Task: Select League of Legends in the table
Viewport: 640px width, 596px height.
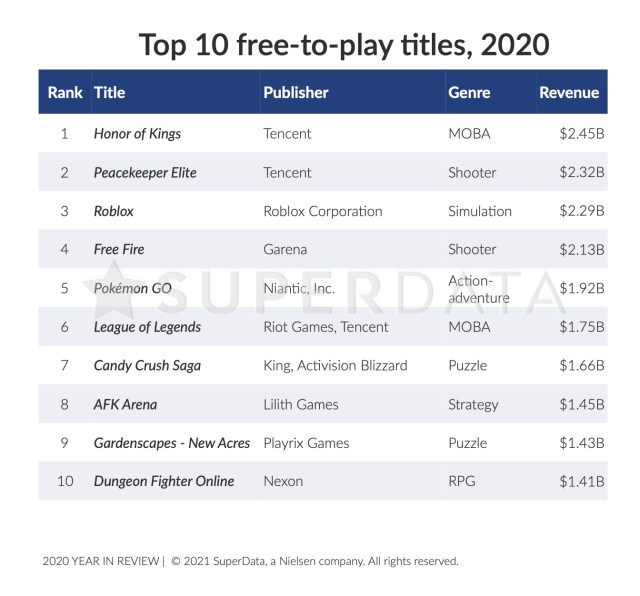Action: click(147, 327)
